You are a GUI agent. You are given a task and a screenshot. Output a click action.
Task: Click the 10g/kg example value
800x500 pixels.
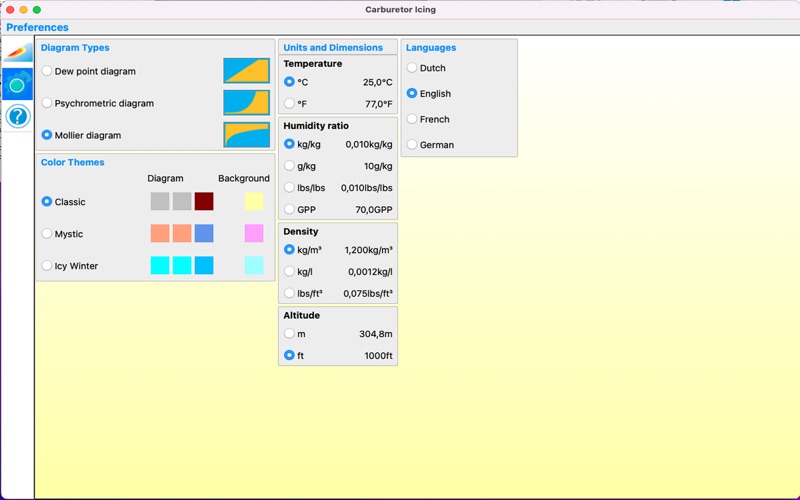(x=378, y=166)
